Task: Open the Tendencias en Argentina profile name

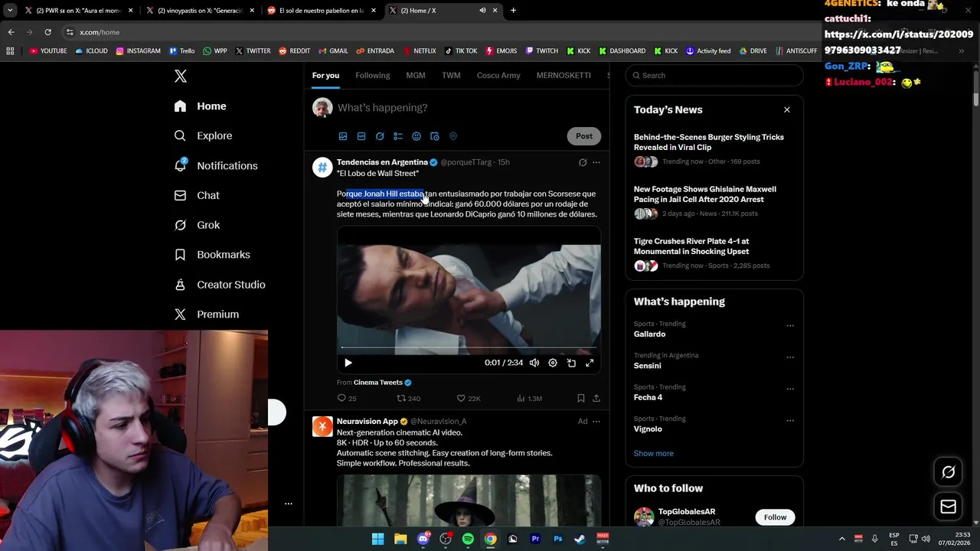Action: coord(382,162)
